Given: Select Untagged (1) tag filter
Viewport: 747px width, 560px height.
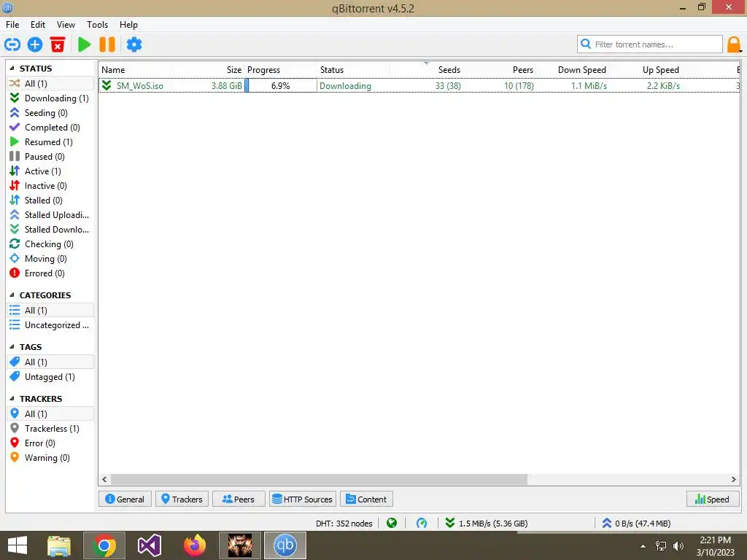Looking at the screenshot, I should 51,377.
